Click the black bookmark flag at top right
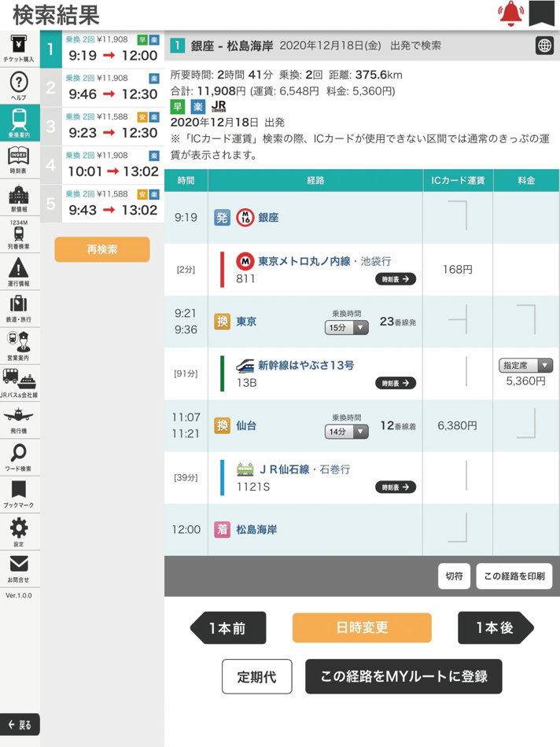Image resolution: width=560 pixels, height=747 pixels. 541,13
